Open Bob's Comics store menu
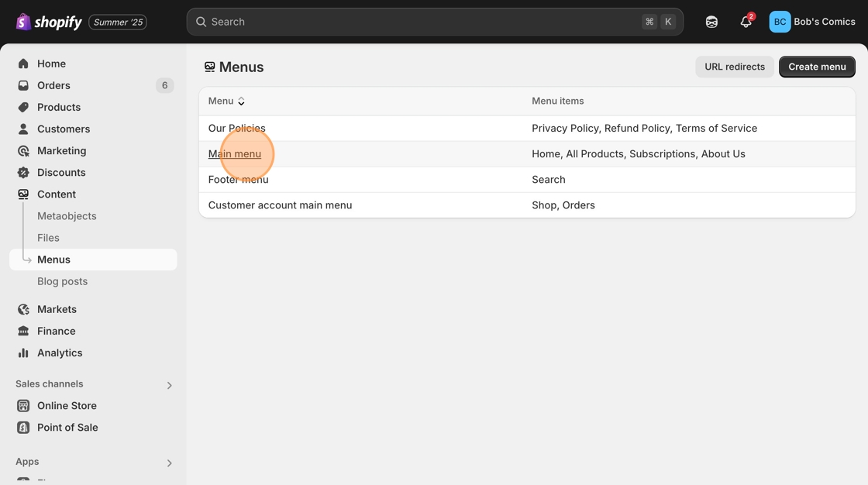This screenshot has height=485, width=868. (x=825, y=22)
